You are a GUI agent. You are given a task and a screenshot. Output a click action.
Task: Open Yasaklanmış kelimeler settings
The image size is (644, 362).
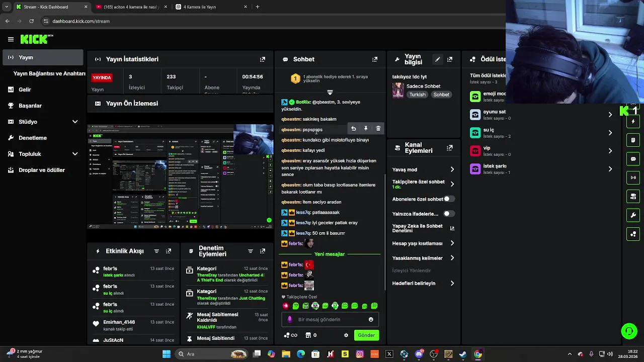click(424, 258)
